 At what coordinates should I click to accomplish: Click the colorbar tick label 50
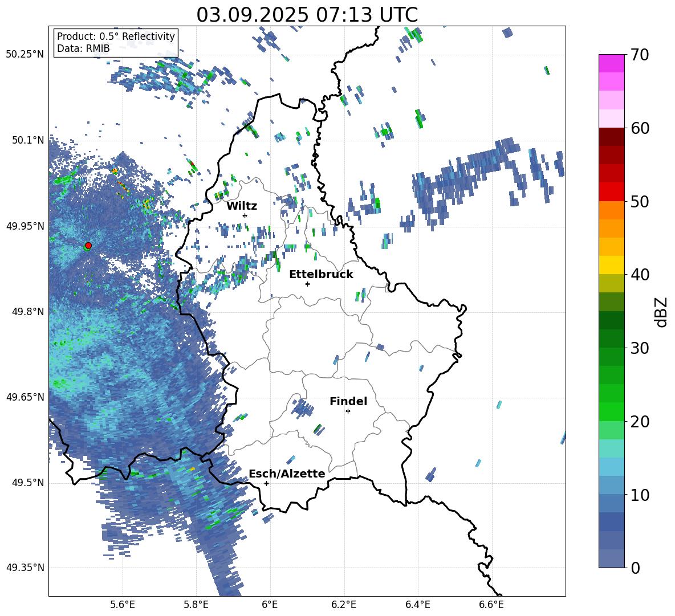coord(640,201)
